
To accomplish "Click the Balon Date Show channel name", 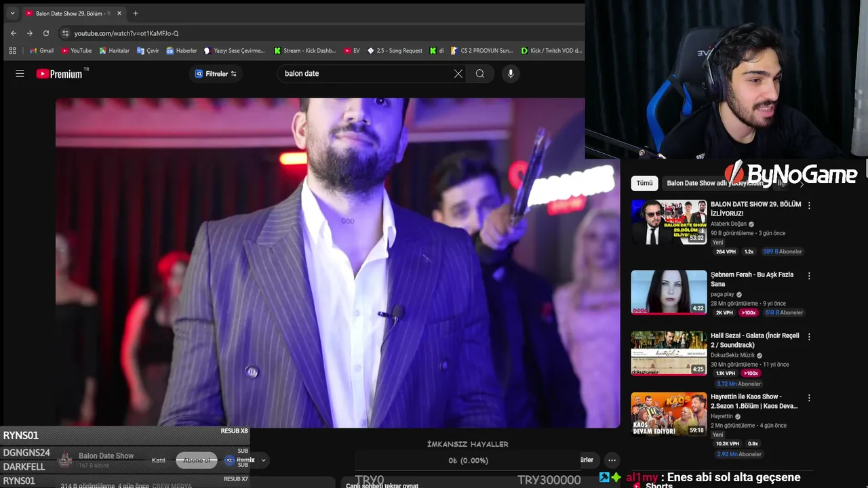I will point(106,456).
